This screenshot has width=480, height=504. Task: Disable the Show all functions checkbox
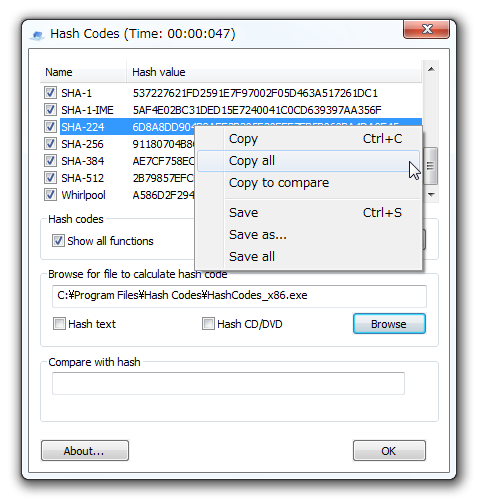tap(58, 240)
